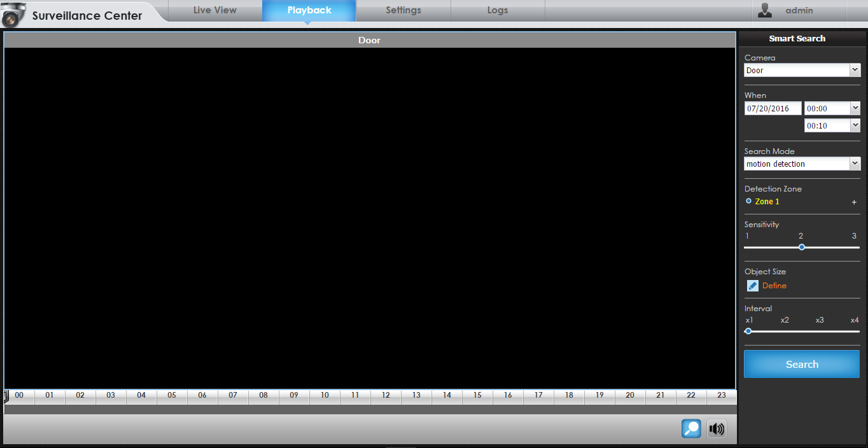Click the Zone 1 label text

[x=767, y=202]
